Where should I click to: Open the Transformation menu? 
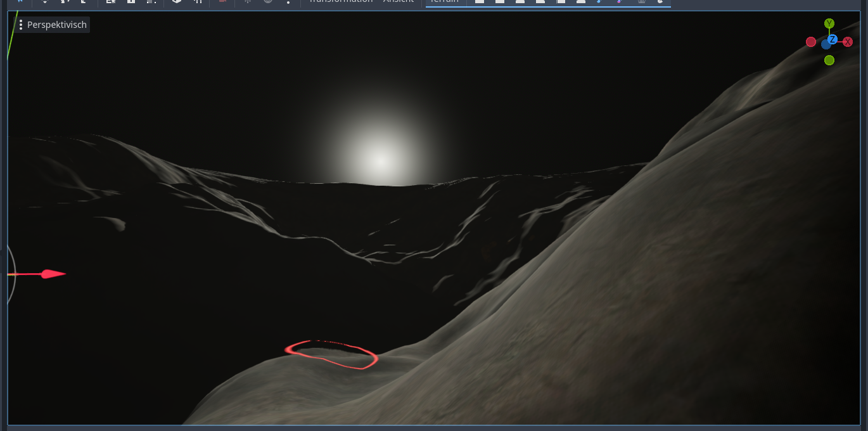click(x=341, y=1)
